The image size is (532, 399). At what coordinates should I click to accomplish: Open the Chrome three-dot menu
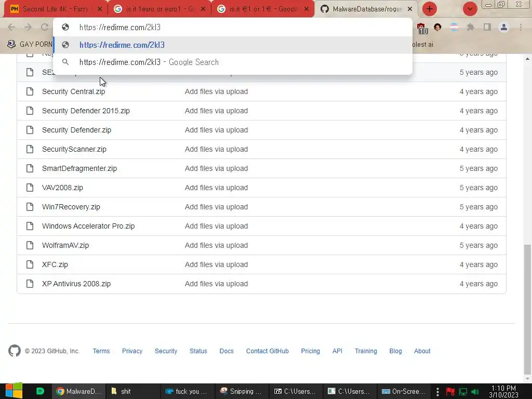click(521, 27)
